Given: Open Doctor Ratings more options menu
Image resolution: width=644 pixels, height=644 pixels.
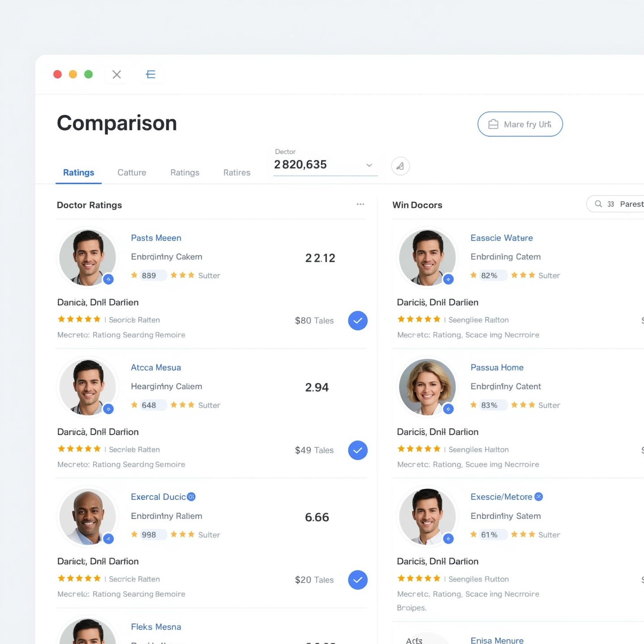Looking at the screenshot, I should [x=360, y=204].
